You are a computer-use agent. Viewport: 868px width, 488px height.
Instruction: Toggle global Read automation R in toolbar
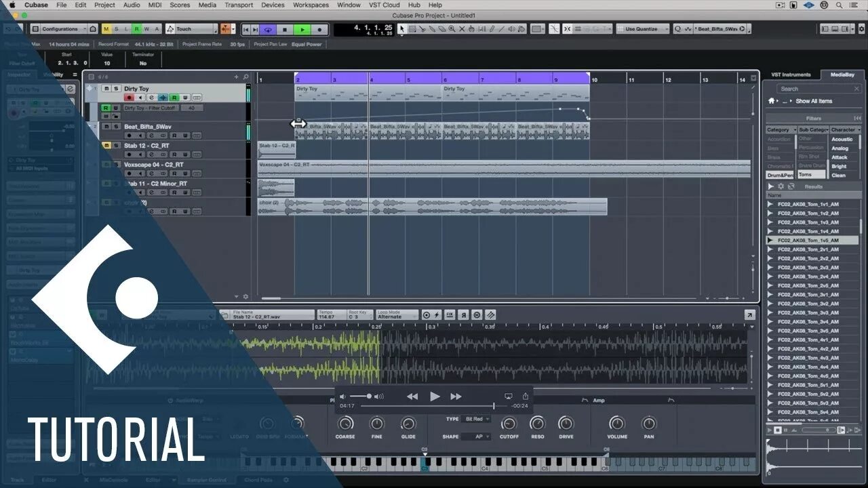[137, 29]
